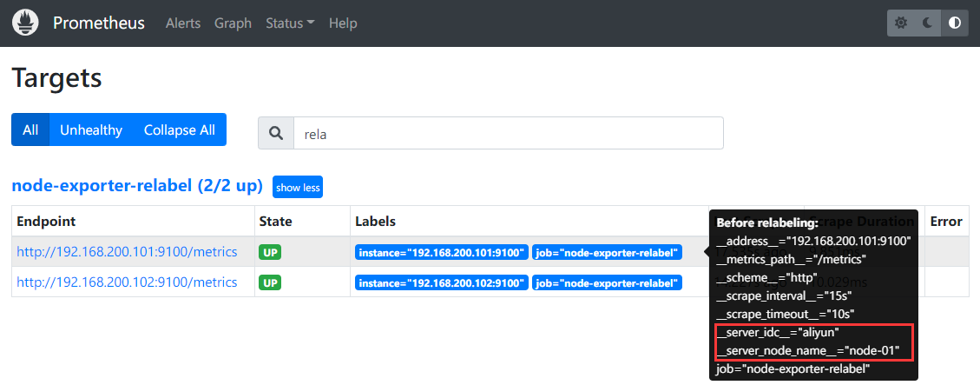Click the node-exporter-relabel pool heading

[x=136, y=186]
